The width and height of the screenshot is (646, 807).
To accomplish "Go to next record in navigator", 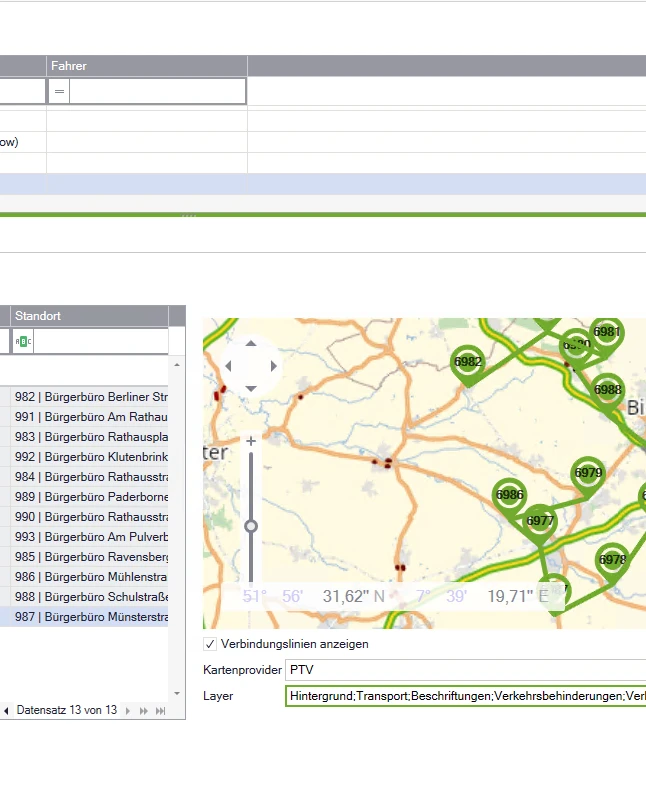I will point(128,711).
